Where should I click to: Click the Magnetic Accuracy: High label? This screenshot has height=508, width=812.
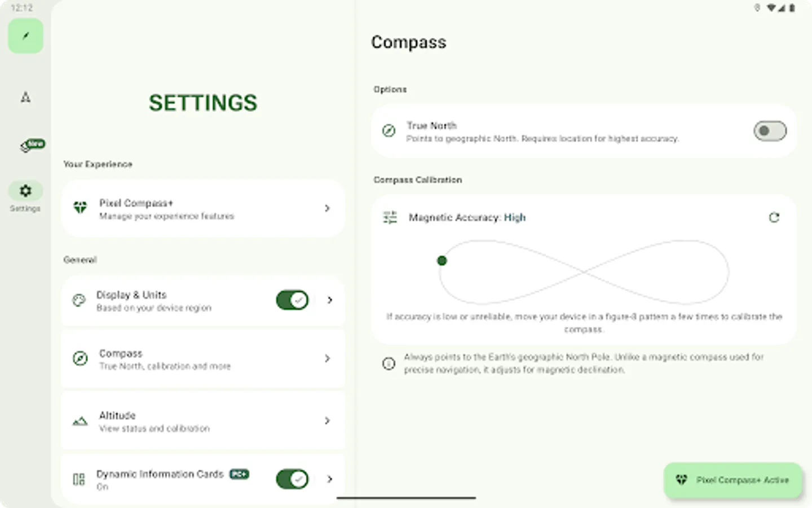(467, 217)
